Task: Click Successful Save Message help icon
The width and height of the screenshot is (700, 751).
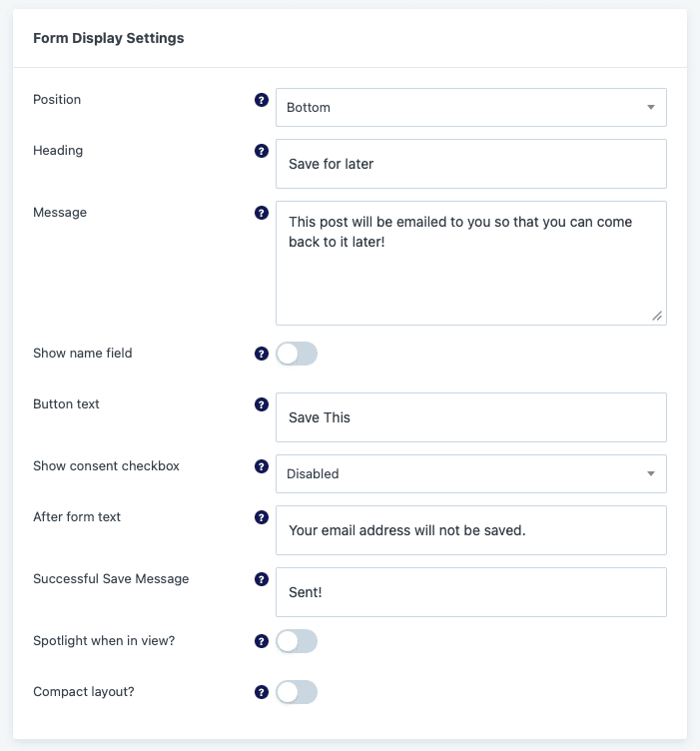Action: 261,579
